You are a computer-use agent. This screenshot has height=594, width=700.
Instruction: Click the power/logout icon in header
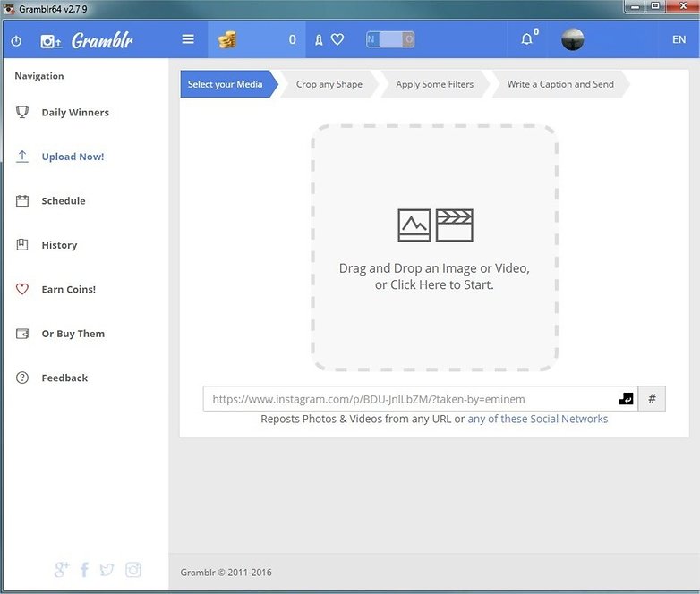coord(16,41)
